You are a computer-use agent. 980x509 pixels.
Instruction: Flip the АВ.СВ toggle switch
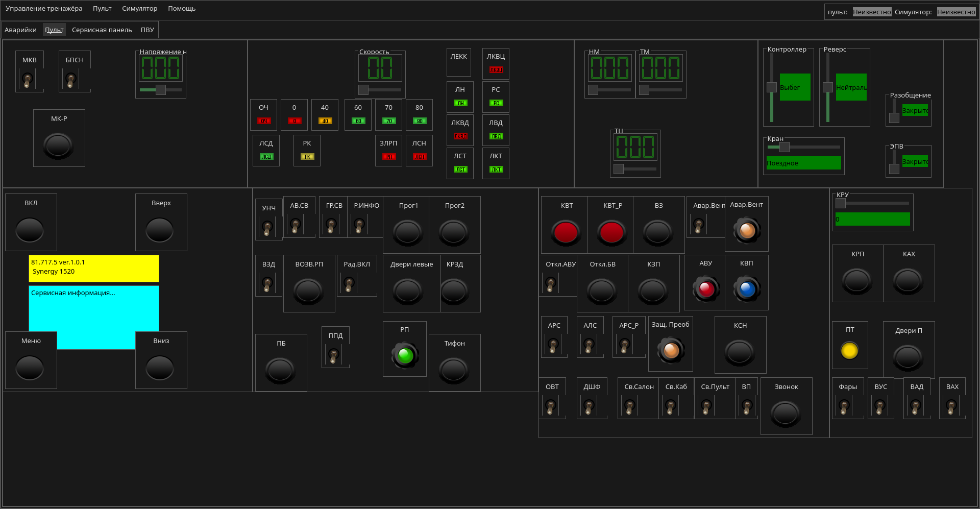click(x=295, y=225)
